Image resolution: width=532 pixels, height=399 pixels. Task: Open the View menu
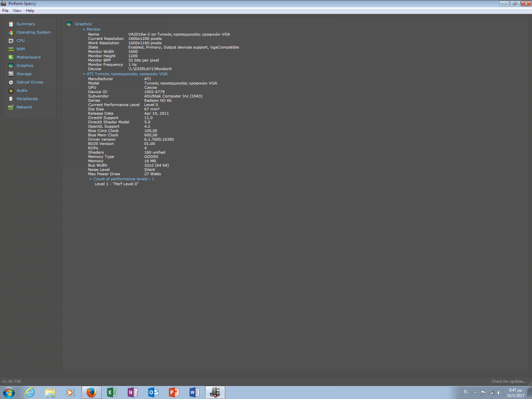click(17, 11)
